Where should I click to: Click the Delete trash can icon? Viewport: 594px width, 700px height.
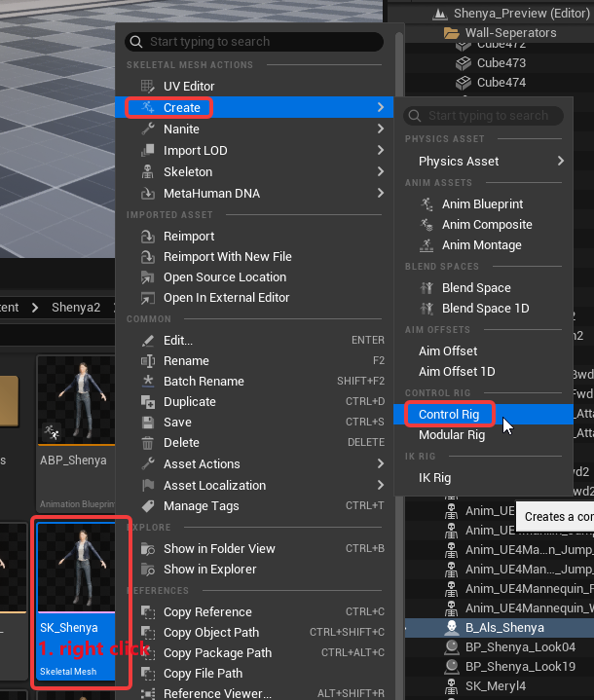147,443
